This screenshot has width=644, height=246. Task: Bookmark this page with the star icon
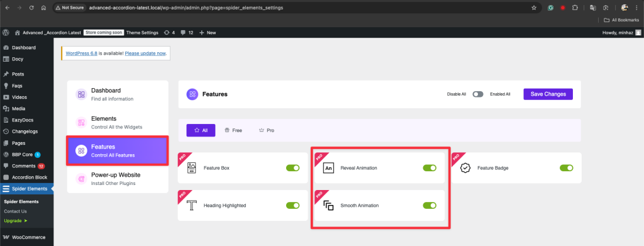(x=534, y=8)
